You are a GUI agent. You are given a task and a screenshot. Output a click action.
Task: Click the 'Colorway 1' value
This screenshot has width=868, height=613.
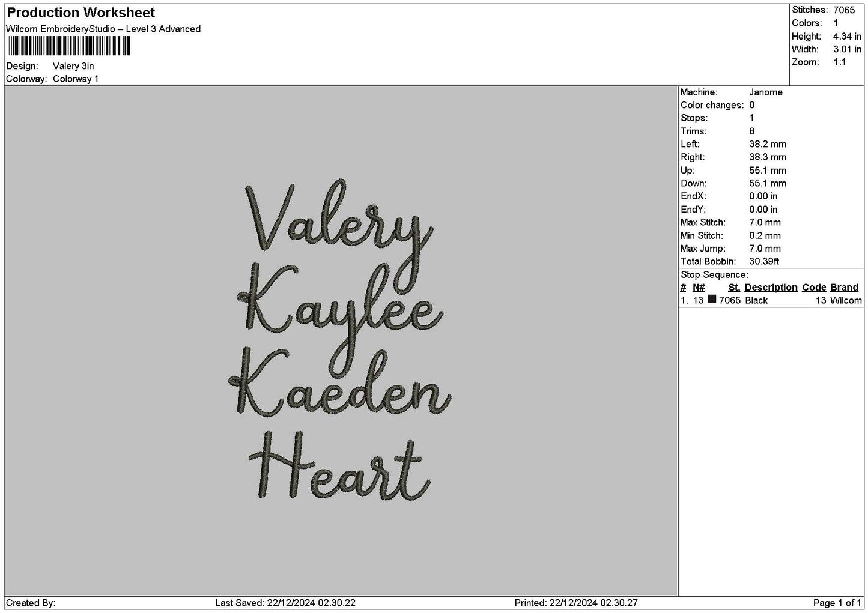click(x=76, y=79)
